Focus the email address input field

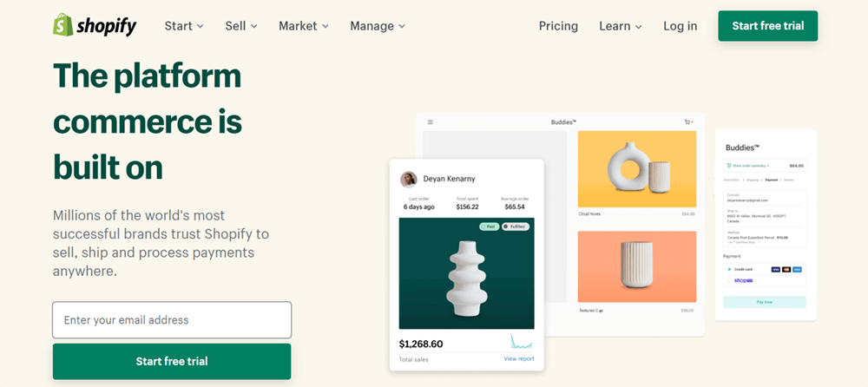click(x=172, y=320)
